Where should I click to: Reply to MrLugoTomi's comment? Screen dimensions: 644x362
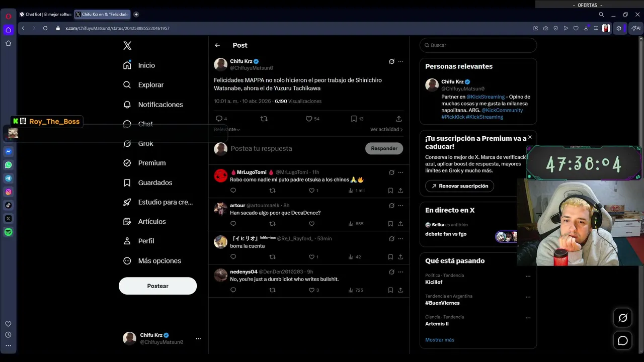point(233,191)
